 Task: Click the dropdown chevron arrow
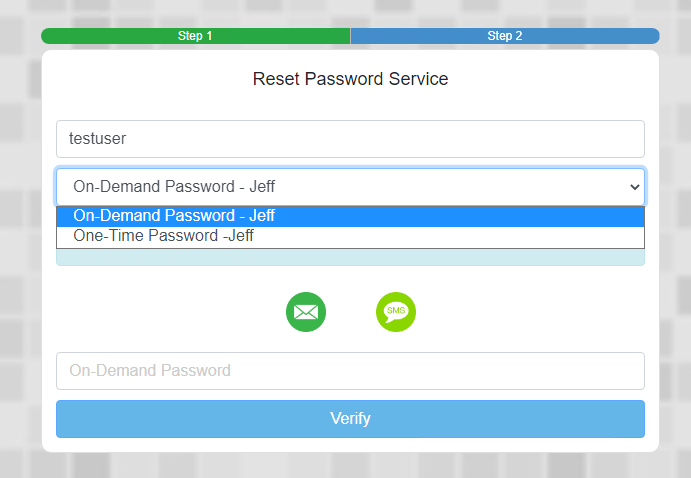pos(633,187)
